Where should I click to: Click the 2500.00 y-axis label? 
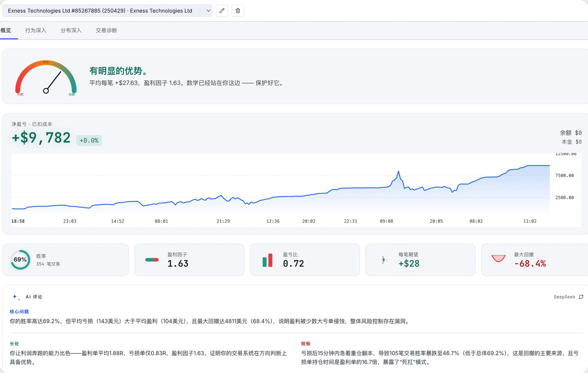565,197
